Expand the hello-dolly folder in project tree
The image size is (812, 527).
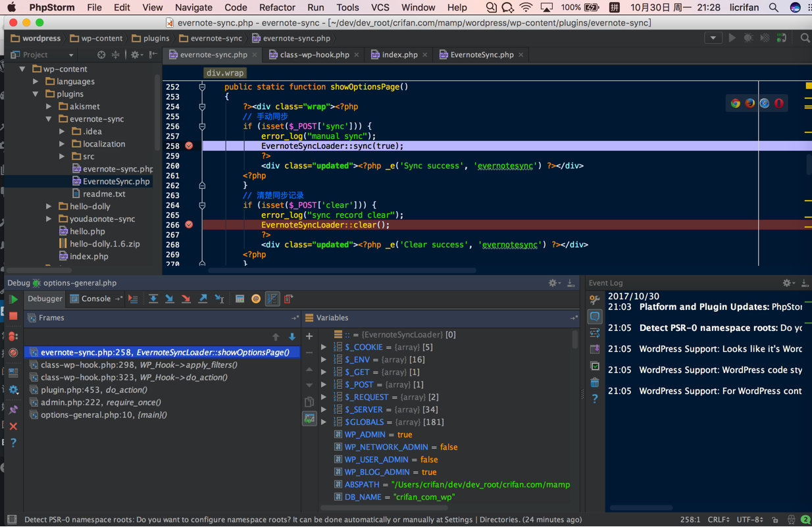coord(49,207)
